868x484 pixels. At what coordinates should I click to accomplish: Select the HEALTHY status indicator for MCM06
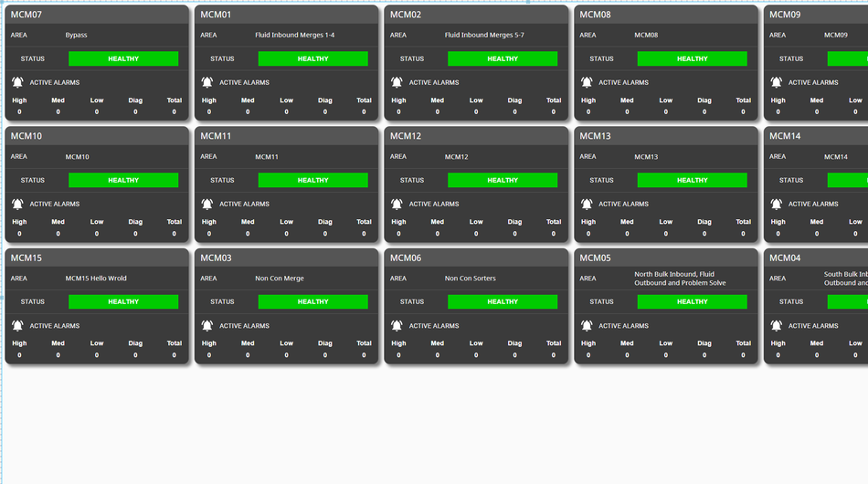pyautogui.click(x=503, y=301)
